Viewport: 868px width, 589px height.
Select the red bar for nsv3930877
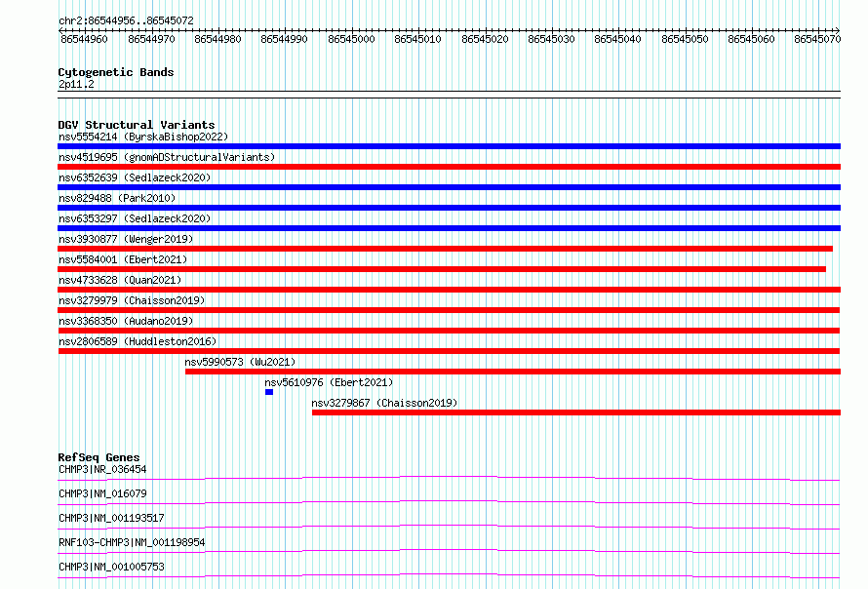pyautogui.click(x=445, y=249)
